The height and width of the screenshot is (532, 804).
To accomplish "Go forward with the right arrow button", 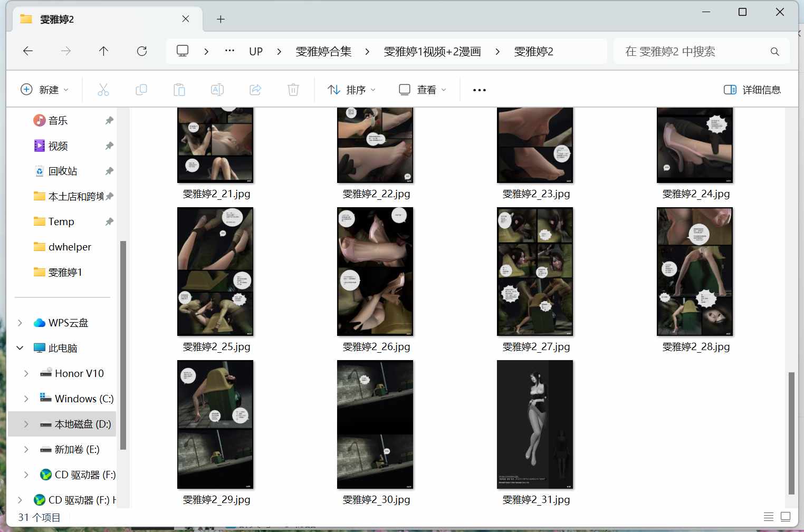I will click(66, 51).
